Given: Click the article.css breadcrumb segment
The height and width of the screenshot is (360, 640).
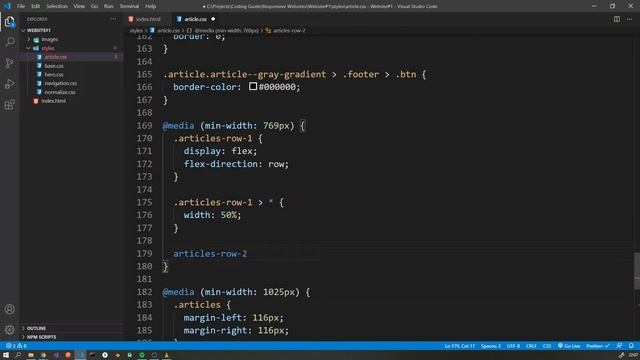Looking at the screenshot, I should [x=169, y=31].
